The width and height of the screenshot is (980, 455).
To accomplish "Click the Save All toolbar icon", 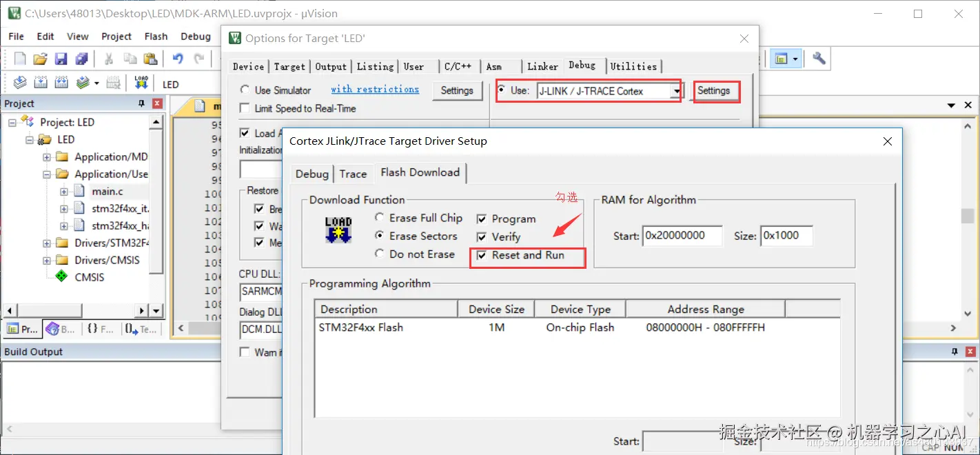I will click(x=81, y=59).
